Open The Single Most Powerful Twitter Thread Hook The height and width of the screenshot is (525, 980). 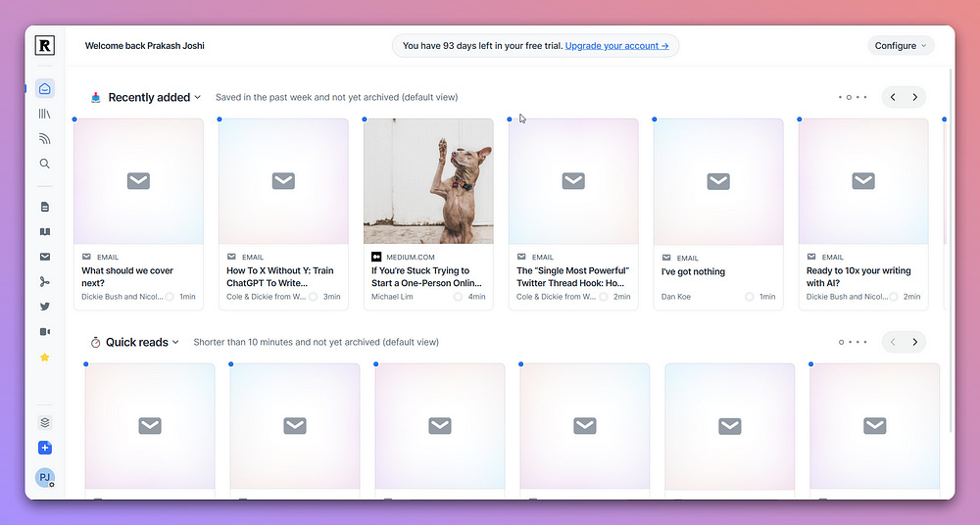coord(572,276)
